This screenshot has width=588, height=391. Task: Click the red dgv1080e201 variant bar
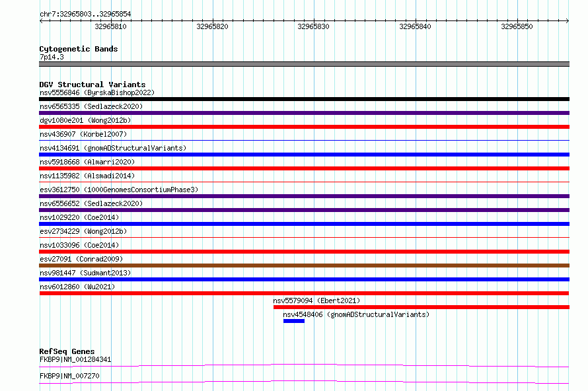304,127
